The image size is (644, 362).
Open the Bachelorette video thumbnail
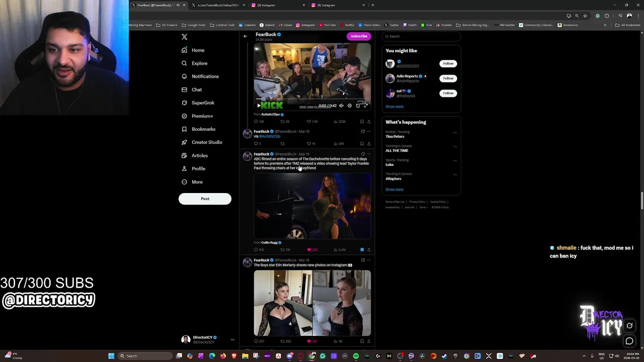[x=312, y=206]
